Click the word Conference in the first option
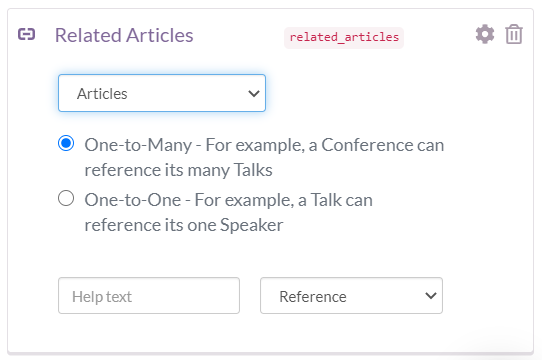Image resolution: width=542 pixels, height=360 pixels. (367, 145)
